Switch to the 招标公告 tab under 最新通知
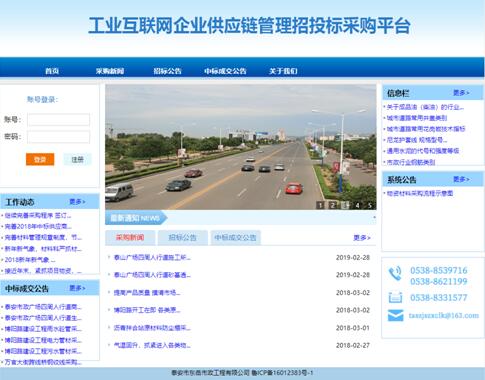Image resolution: width=485 pixels, height=380 pixels. point(183,238)
